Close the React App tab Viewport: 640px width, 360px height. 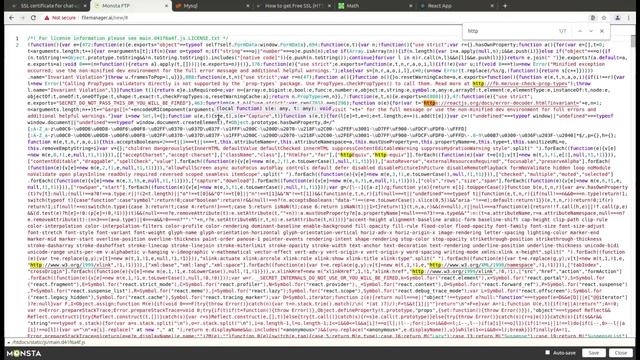492,6
